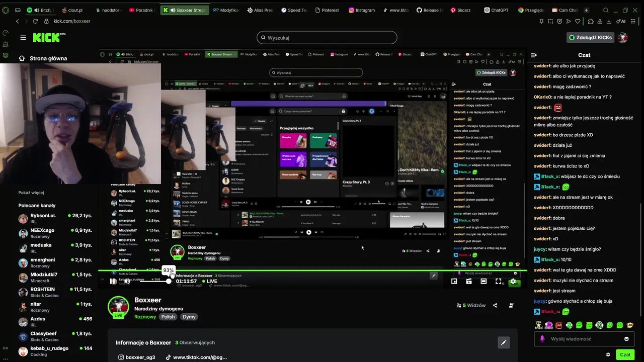This screenshot has height=362, width=644.
Task: Click the Rozmowy category link under Boxxeer
Action: pos(145,317)
